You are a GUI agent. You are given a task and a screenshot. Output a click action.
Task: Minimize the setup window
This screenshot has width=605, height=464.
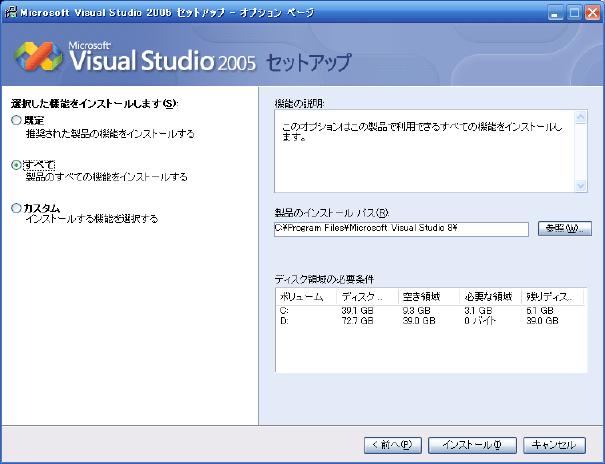pyautogui.click(x=555, y=13)
